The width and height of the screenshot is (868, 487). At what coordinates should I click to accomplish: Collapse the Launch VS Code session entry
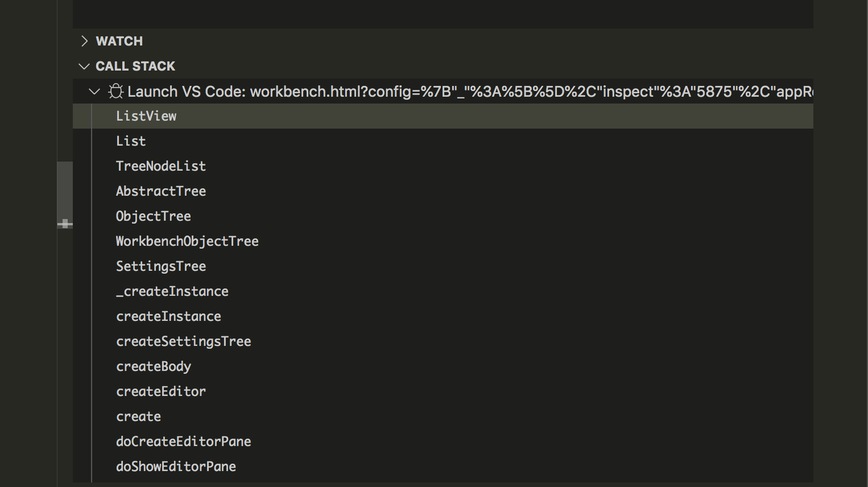[94, 91]
